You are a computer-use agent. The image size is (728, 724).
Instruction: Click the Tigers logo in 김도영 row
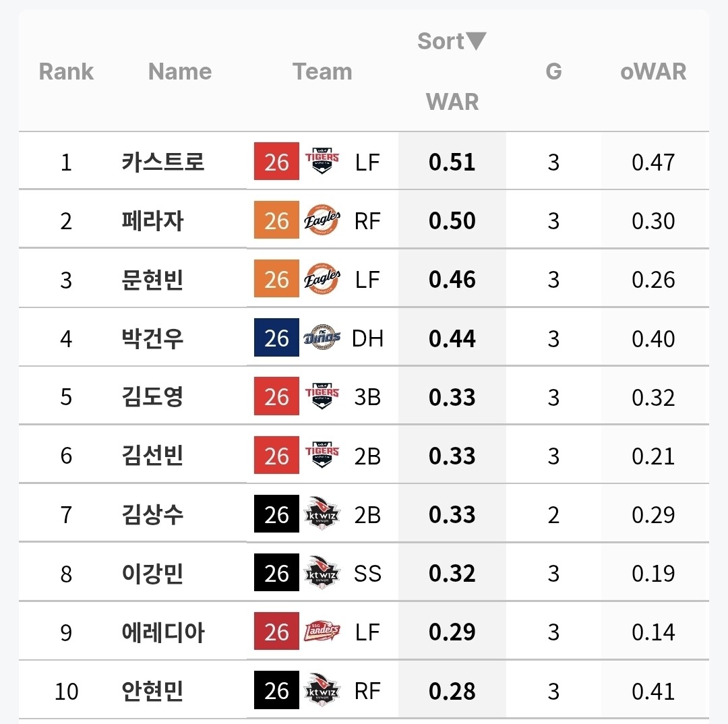tap(322, 396)
